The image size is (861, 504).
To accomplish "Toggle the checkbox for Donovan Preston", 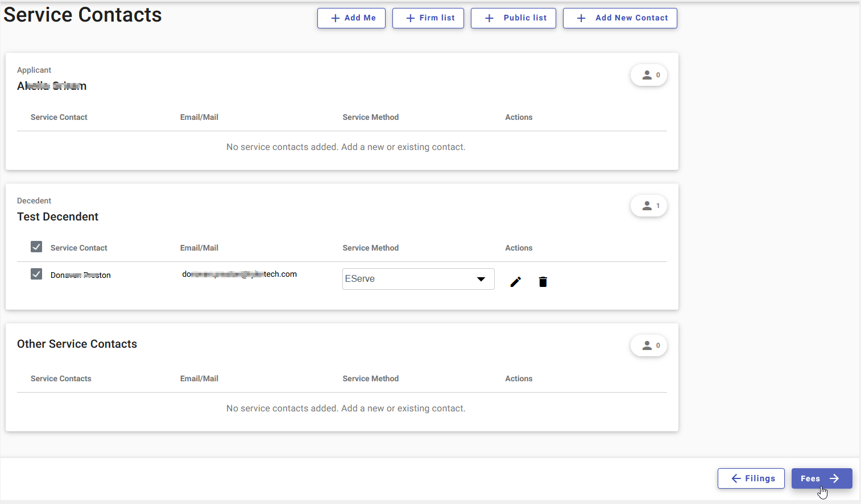I will click(x=36, y=274).
